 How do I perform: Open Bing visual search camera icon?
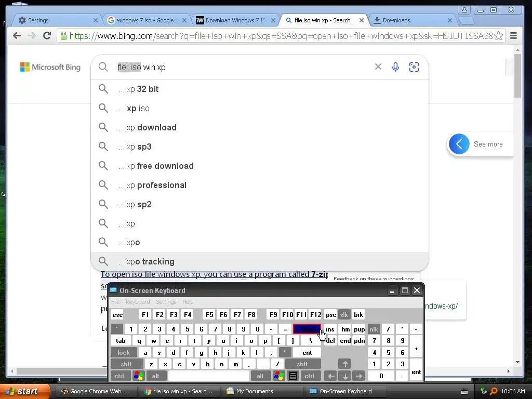tap(414, 67)
